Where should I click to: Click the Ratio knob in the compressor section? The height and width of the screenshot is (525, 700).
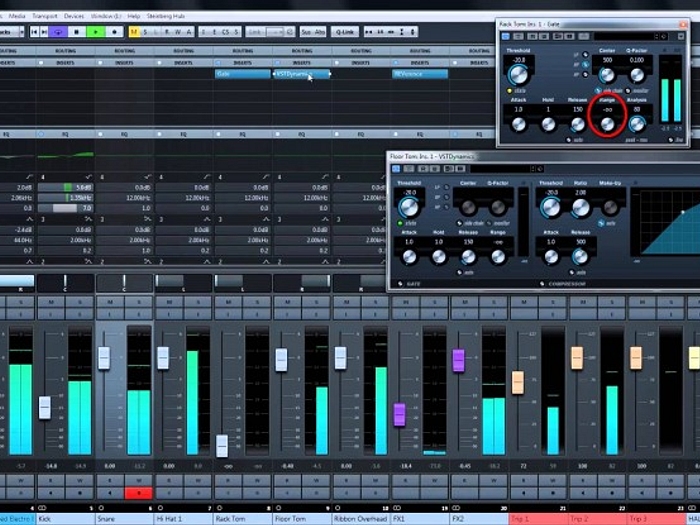(x=580, y=207)
